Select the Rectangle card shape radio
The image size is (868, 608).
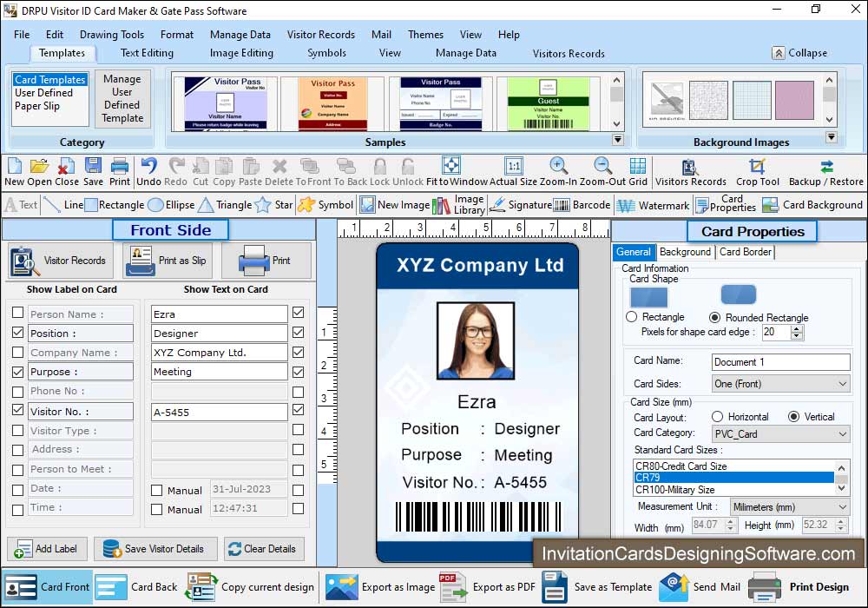click(631, 317)
